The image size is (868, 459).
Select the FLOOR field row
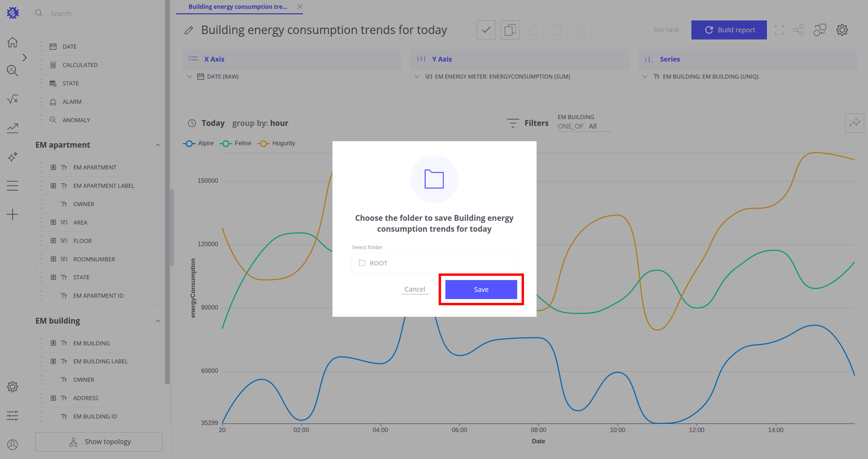coord(98,241)
